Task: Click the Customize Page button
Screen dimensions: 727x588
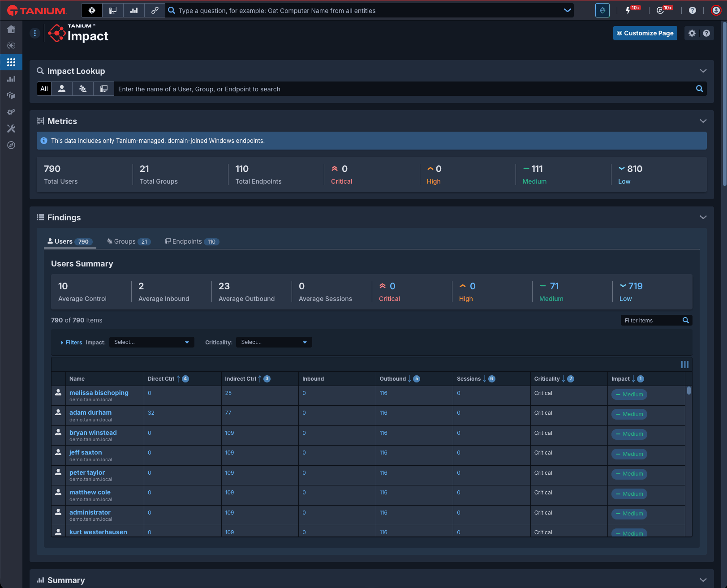Action: point(645,33)
